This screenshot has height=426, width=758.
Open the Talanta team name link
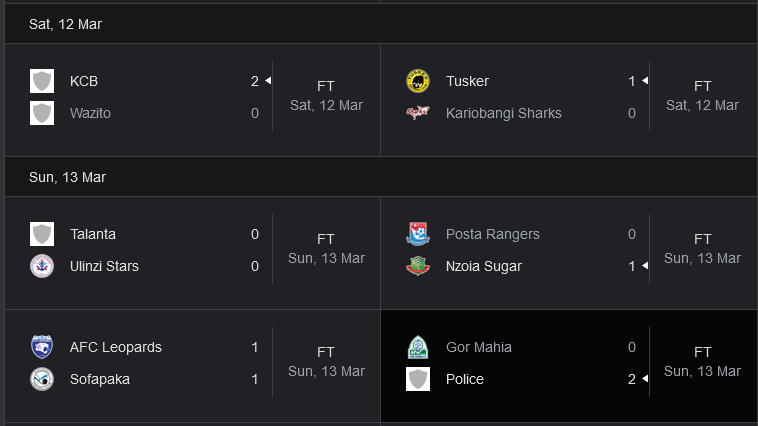coord(93,235)
